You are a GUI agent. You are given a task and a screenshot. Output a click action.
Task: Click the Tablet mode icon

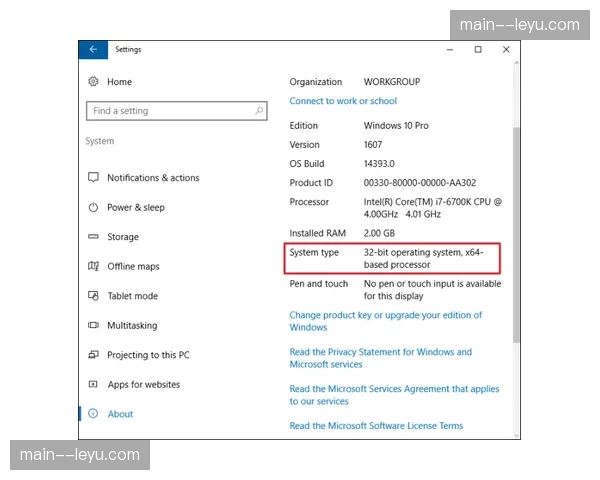pos(93,296)
